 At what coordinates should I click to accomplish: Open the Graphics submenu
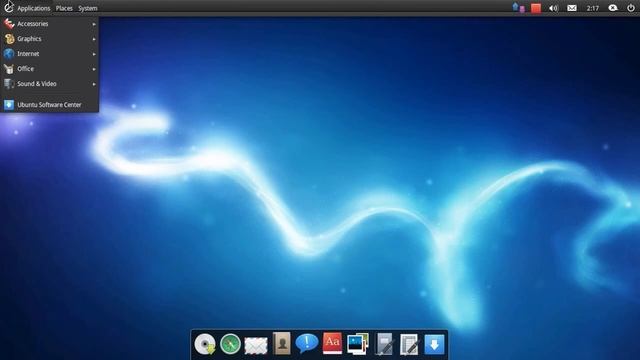pyautogui.click(x=49, y=39)
